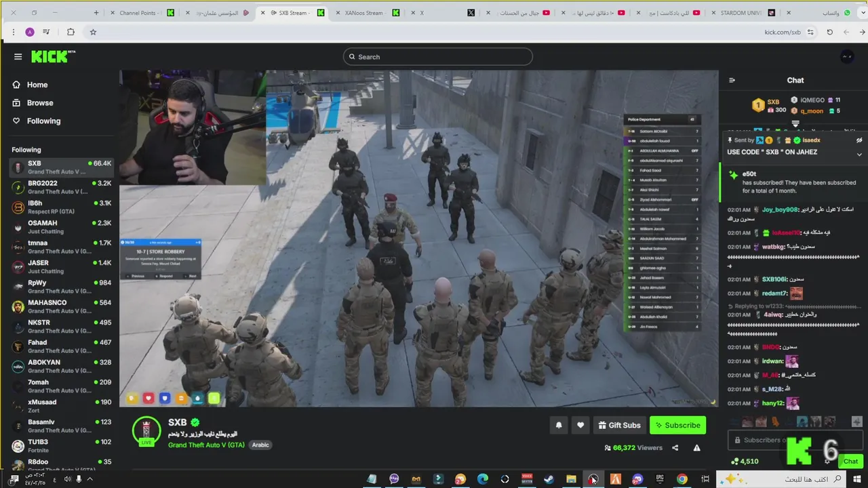Viewport: 868px width, 488px height.
Task: Click the Gift Subs button
Action: [619, 425]
